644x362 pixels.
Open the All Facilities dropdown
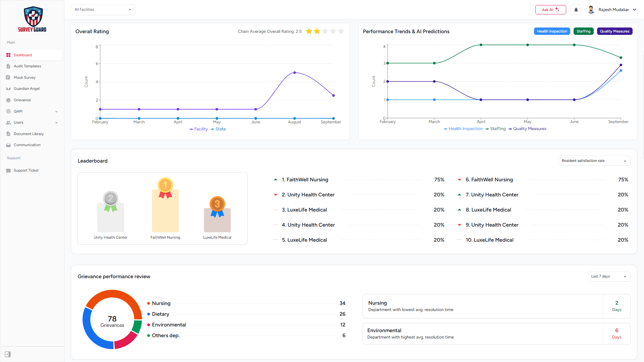(103, 10)
